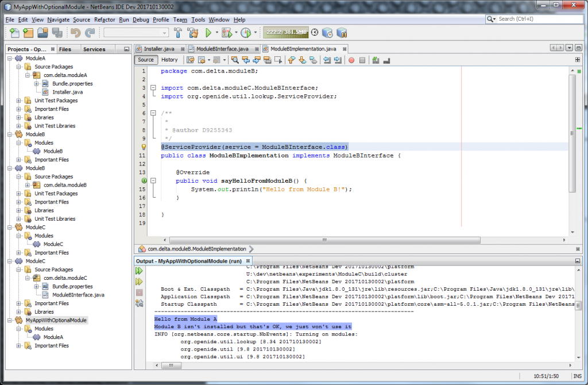
Task: Switch to the Files tab
Action: [65, 49]
